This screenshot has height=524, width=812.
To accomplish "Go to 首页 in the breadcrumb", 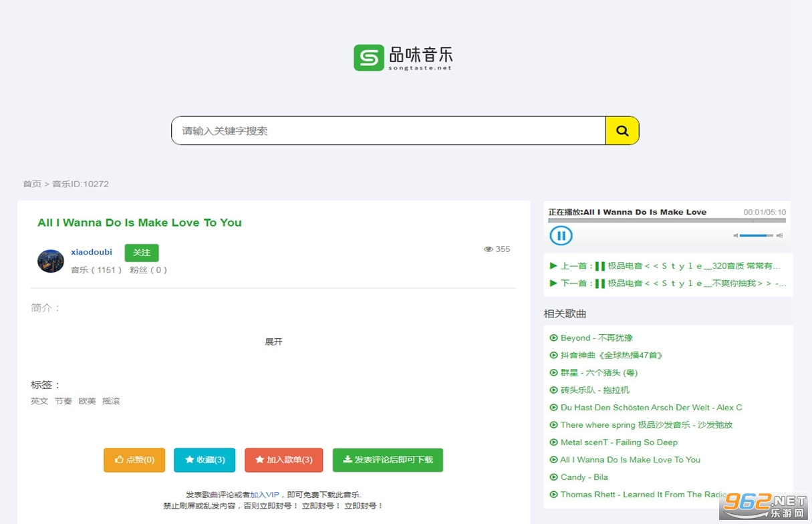I will point(31,184).
